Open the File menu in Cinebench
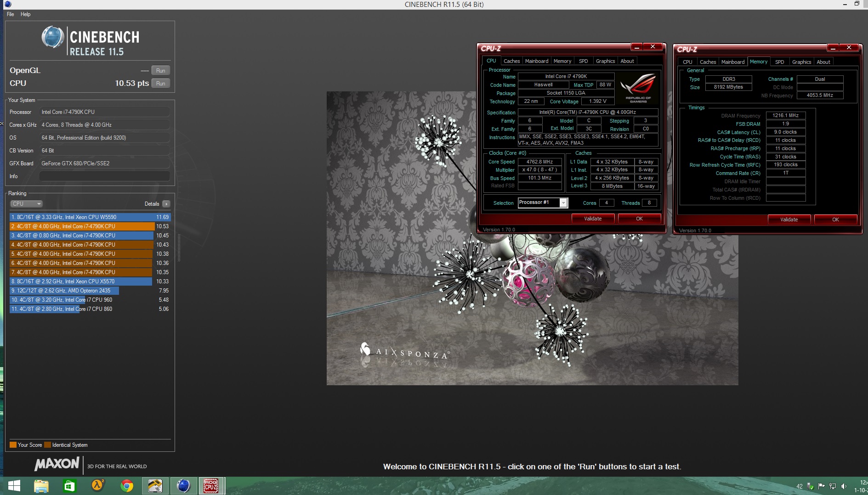Screen dimensions: 868x495 pyautogui.click(x=11, y=14)
